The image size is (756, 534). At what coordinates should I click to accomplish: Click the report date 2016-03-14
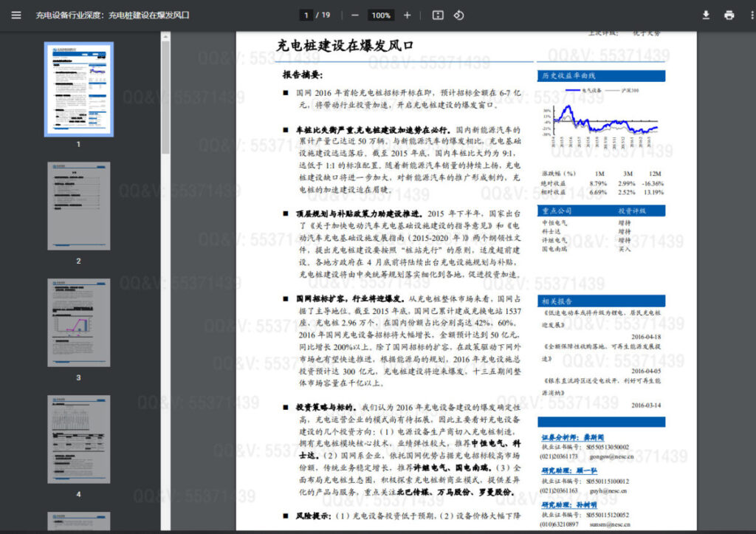point(646,405)
